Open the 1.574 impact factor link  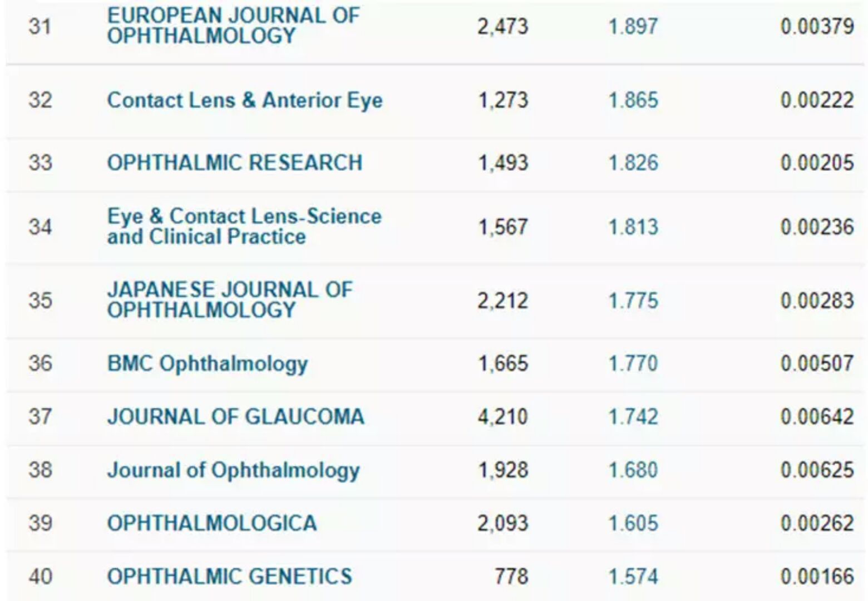(x=633, y=576)
